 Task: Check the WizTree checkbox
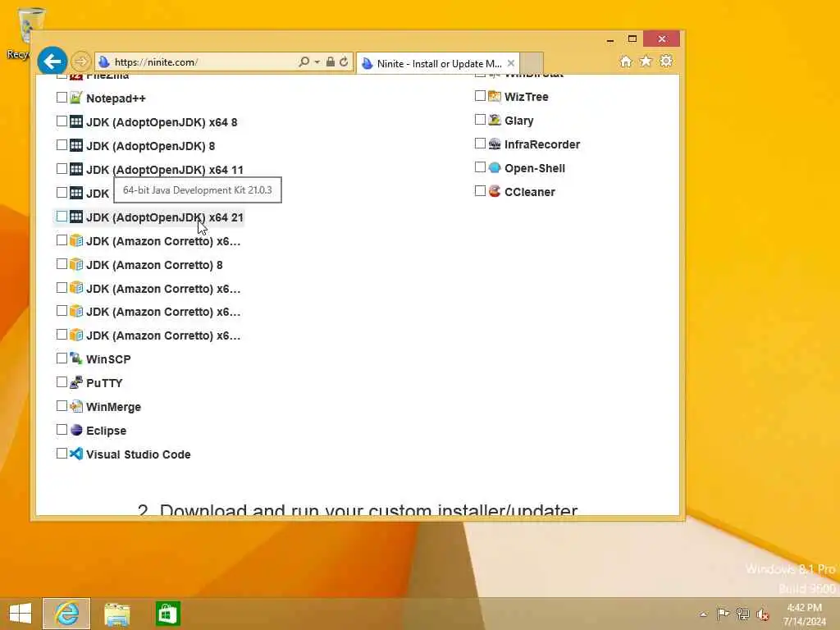click(480, 96)
